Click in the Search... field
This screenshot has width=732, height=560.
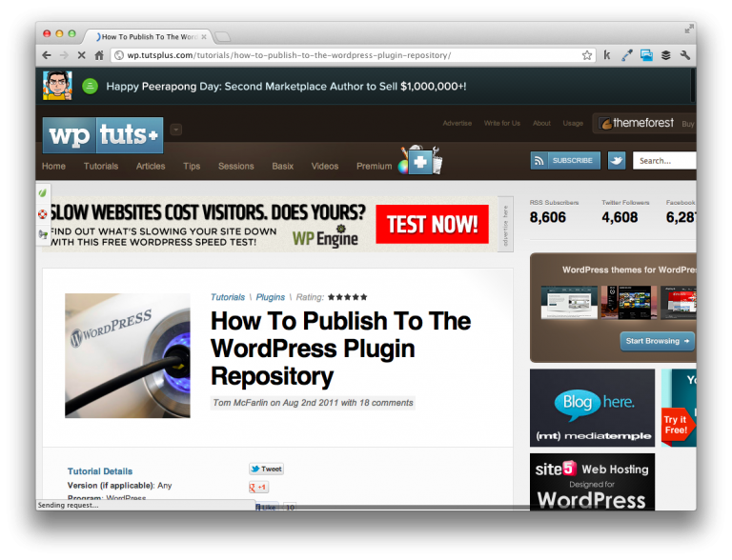(x=664, y=161)
